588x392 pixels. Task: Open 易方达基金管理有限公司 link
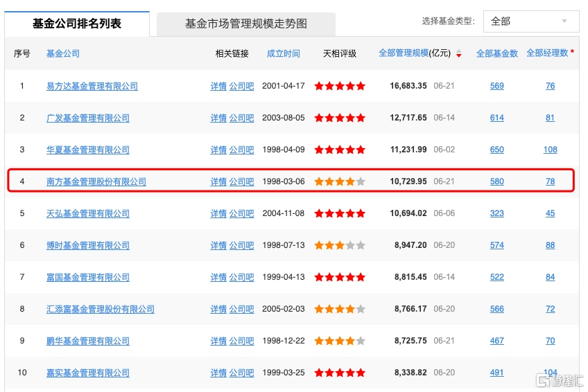tap(92, 86)
